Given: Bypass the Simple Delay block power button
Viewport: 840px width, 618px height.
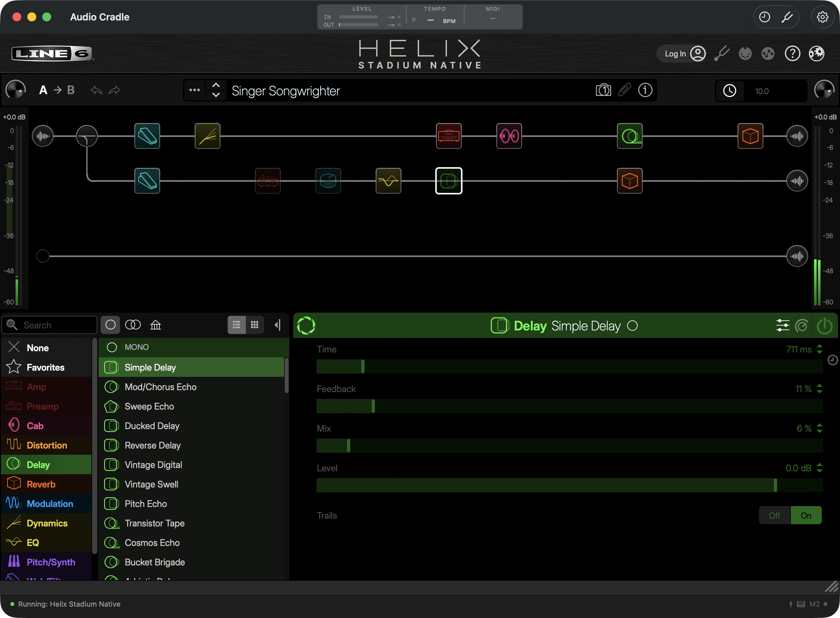Looking at the screenshot, I should 824,326.
